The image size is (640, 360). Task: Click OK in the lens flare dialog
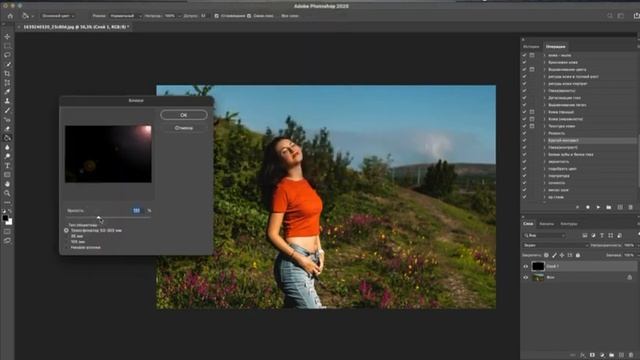184,115
